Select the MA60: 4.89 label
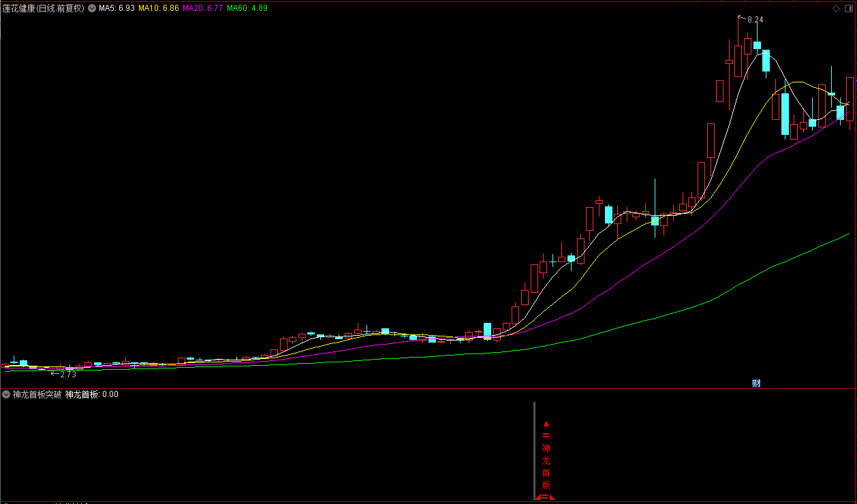 coord(247,9)
